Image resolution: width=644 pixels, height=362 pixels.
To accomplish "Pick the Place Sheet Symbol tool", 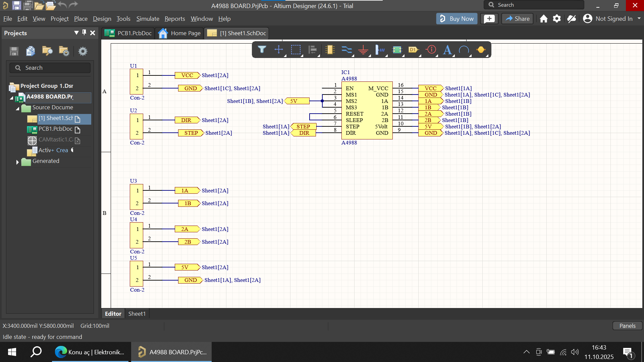I will click(397, 50).
